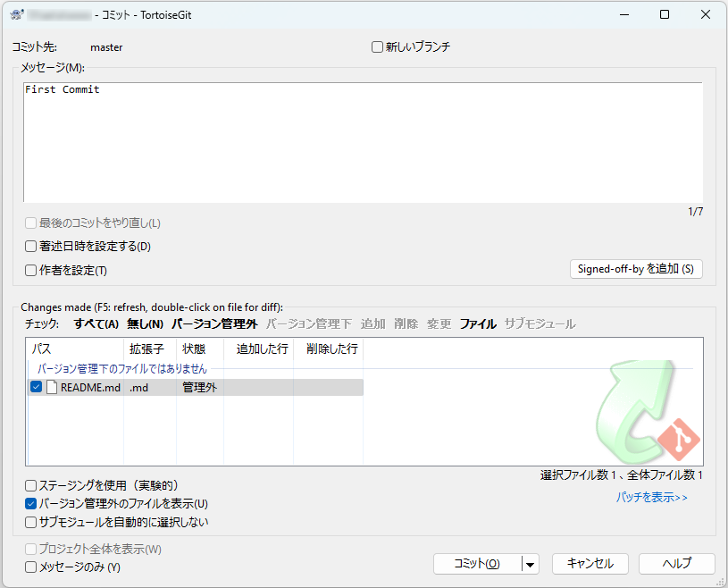Click the 管理外 status cell
728x588 pixels.
200,387
